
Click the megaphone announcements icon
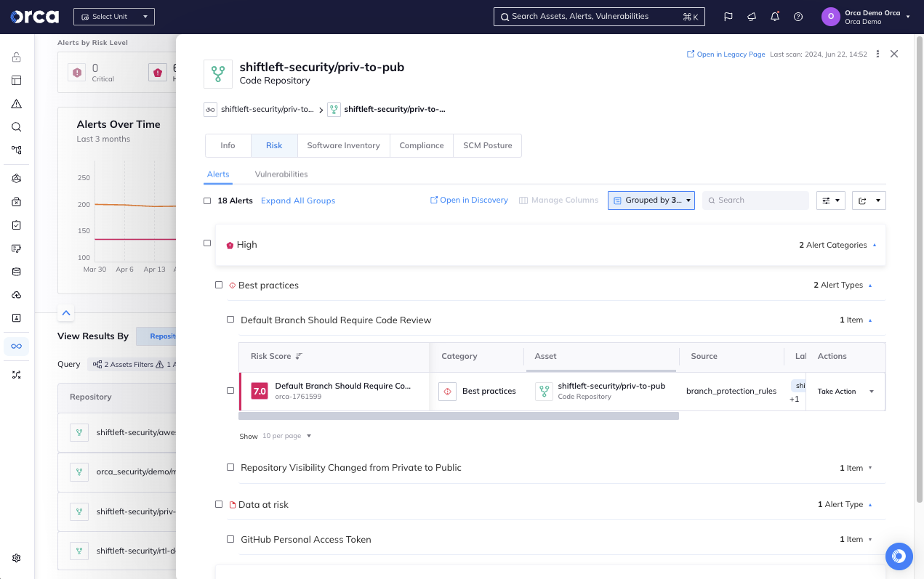752,17
